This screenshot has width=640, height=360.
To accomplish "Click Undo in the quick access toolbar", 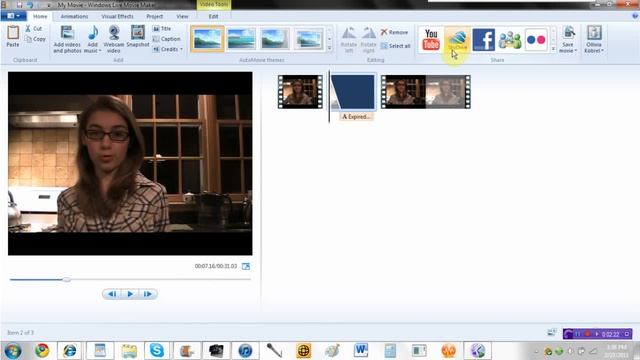I will click(x=30, y=5).
